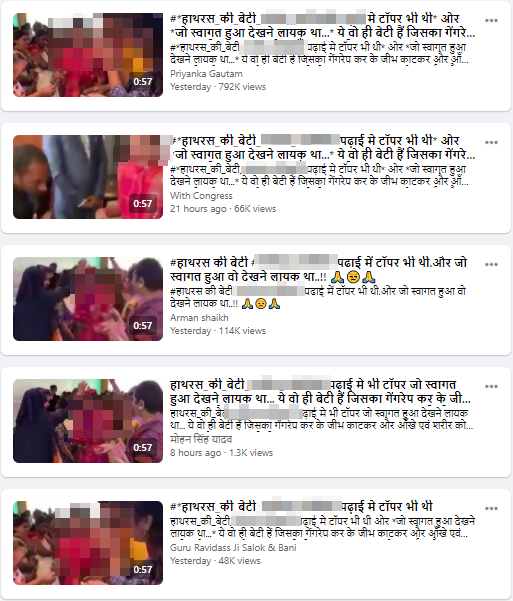Open the With Congress page link

click(x=201, y=195)
